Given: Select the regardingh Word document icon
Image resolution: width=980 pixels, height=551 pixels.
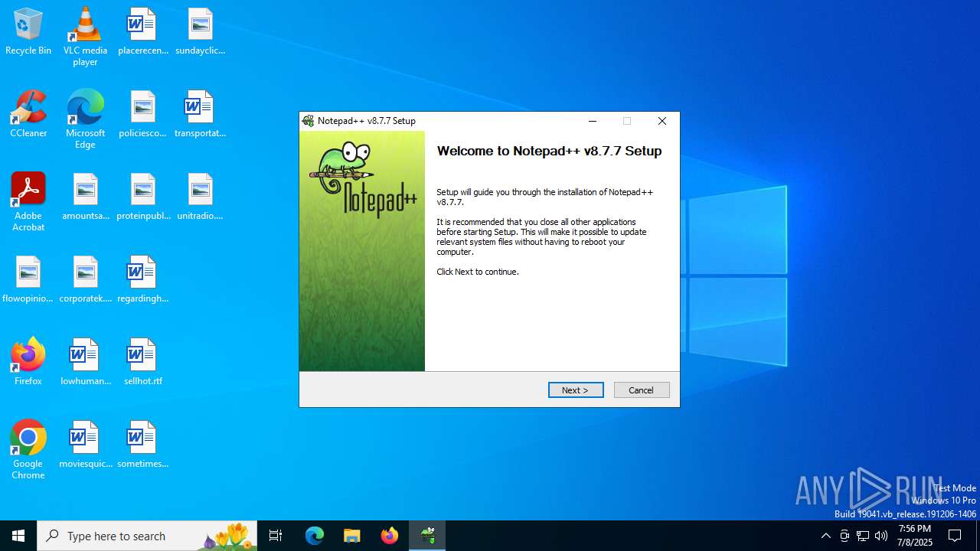Looking at the screenshot, I should pyautogui.click(x=142, y=279).
